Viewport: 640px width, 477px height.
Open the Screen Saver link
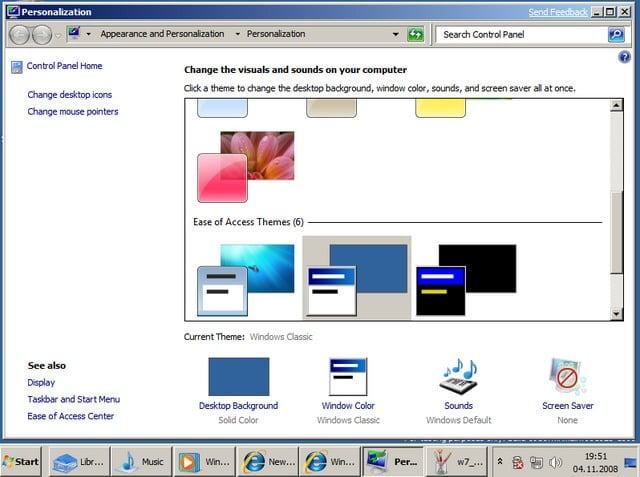pos(568,406)
